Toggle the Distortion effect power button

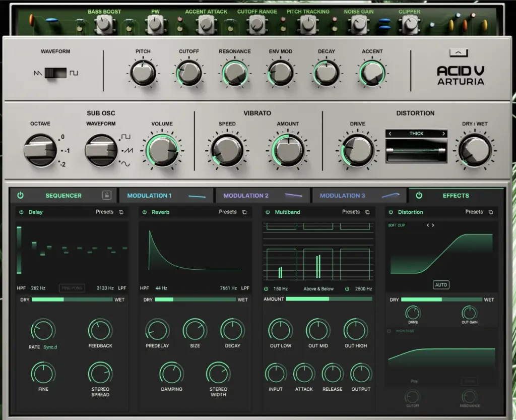click(391, 212)
